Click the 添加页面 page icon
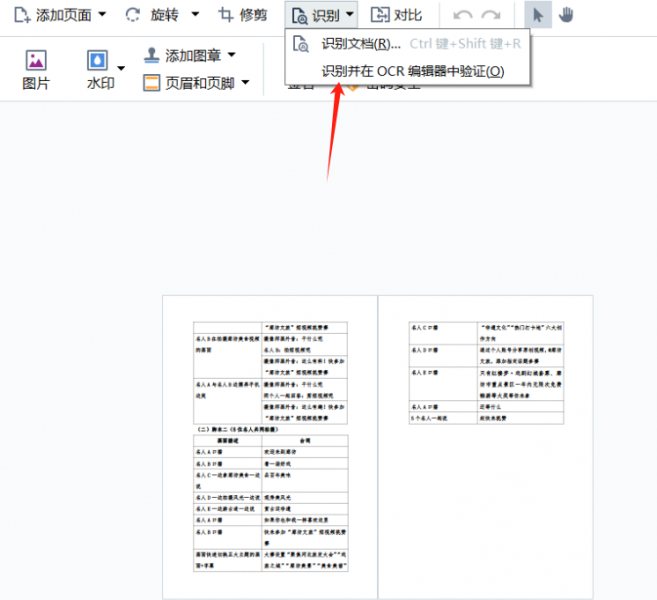Screen dimensions: 657x600 (x=22, y=15)
